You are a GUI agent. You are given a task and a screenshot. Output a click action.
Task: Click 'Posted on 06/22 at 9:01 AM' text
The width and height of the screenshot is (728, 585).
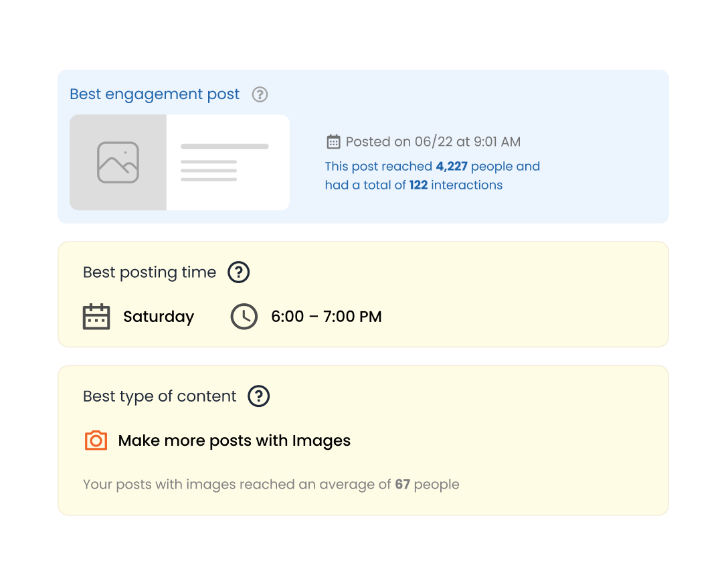pos(433,142)
